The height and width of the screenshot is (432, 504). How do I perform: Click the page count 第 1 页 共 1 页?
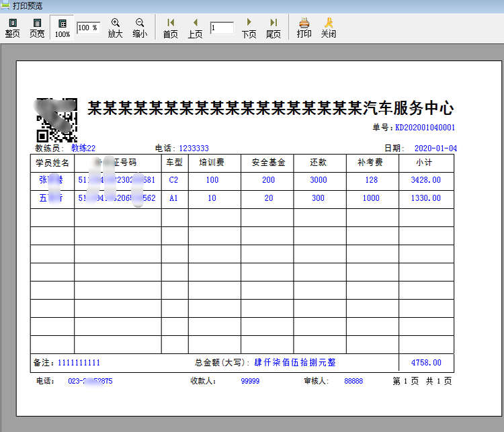click(x=422, y=381)
